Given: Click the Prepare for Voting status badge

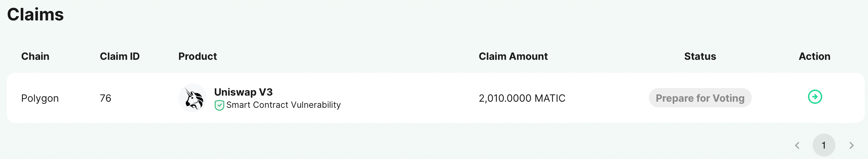Looking at the screenshot, I should tap(700, 98).
